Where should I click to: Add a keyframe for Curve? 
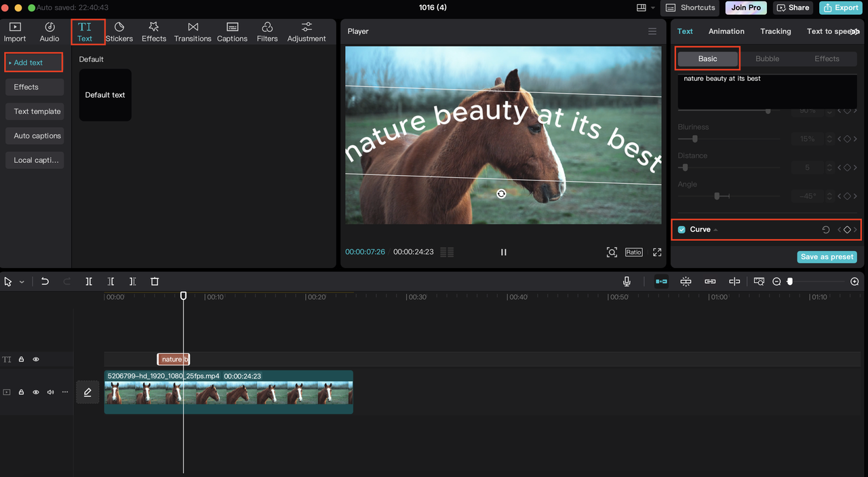tap(847, 230)
